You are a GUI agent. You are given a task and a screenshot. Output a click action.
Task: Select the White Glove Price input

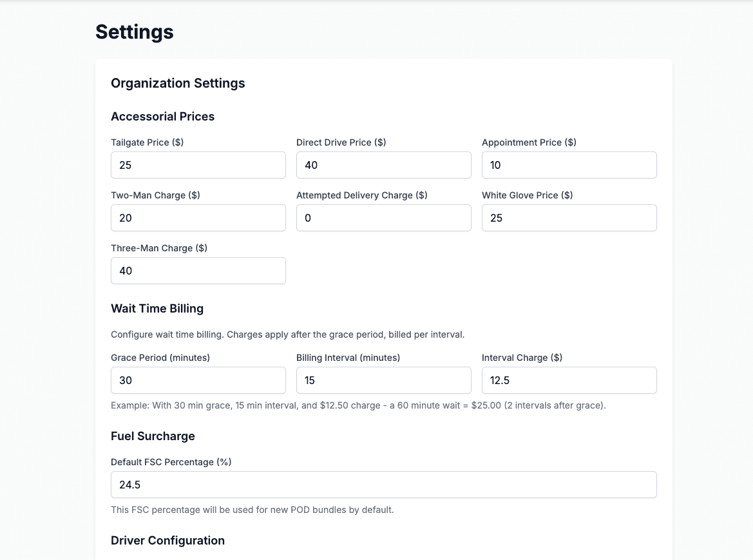point(569,218)
